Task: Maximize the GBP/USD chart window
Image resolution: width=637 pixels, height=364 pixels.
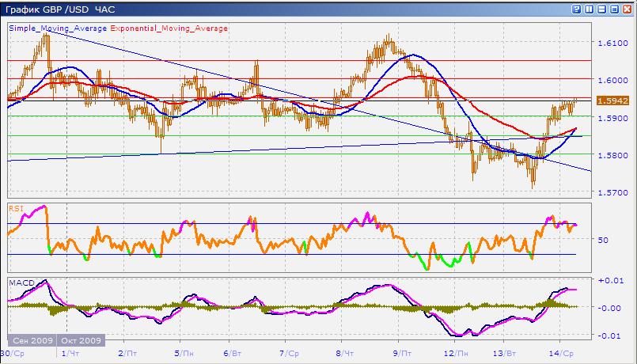Action: pyautogui.click(x=614, y=9)
